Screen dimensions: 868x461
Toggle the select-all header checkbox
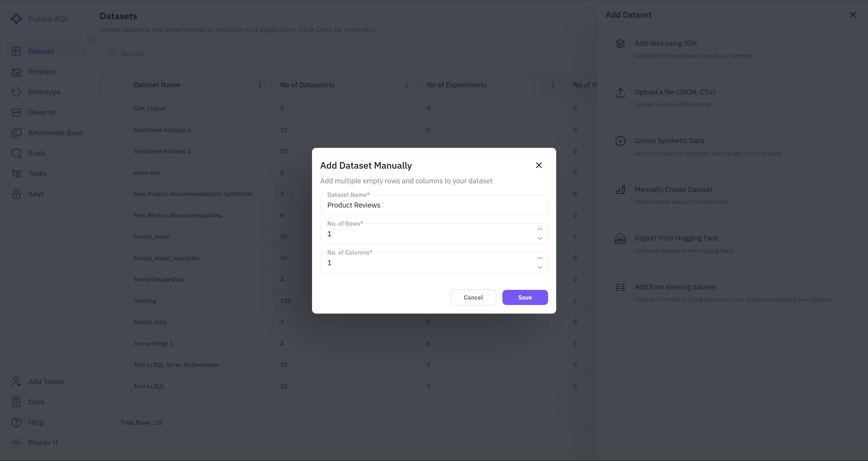[x=113, y=85]
